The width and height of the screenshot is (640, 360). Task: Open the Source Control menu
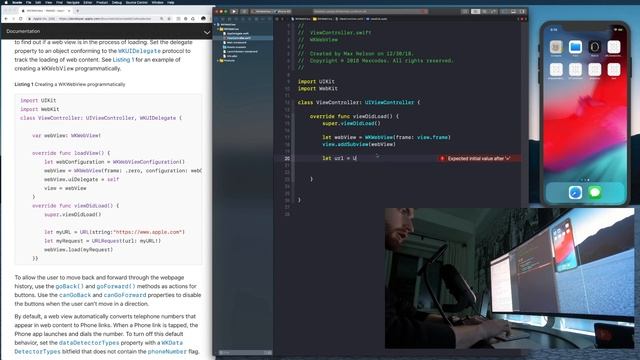137,2
